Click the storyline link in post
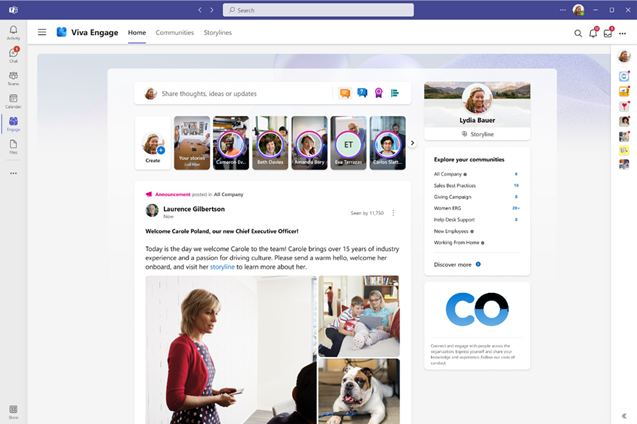 click(222, 267)
